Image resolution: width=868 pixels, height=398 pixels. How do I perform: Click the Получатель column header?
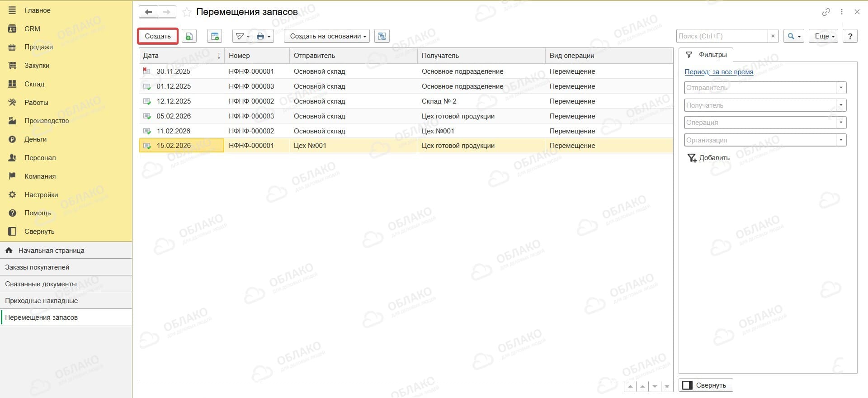click(481, 56)
